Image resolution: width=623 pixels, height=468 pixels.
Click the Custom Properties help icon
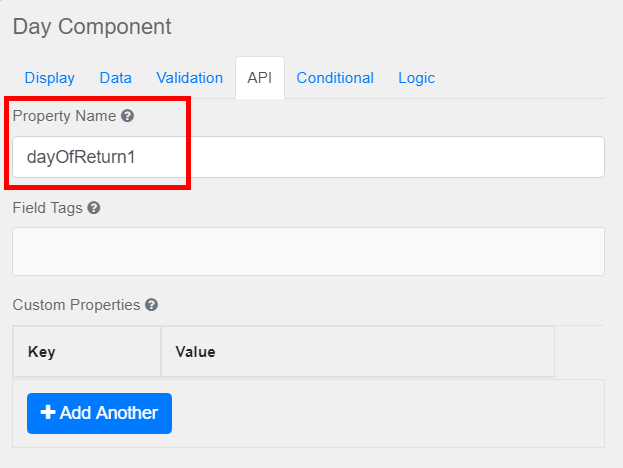151,305
